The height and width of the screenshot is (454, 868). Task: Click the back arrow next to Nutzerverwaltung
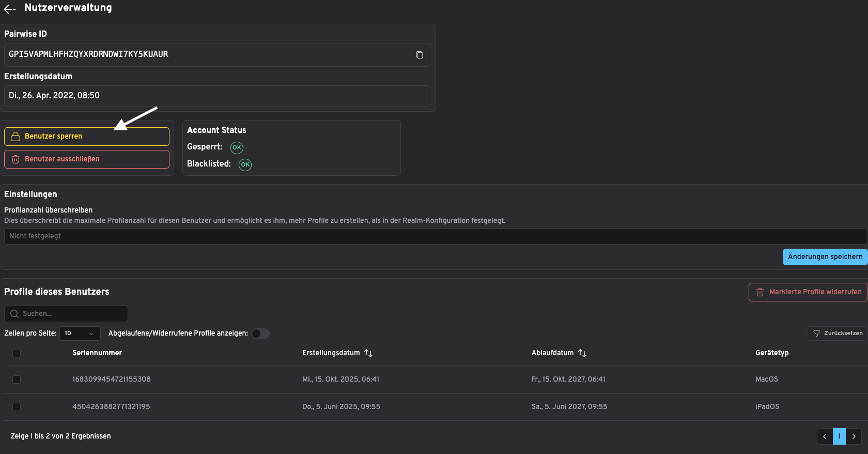click(10, 9)
